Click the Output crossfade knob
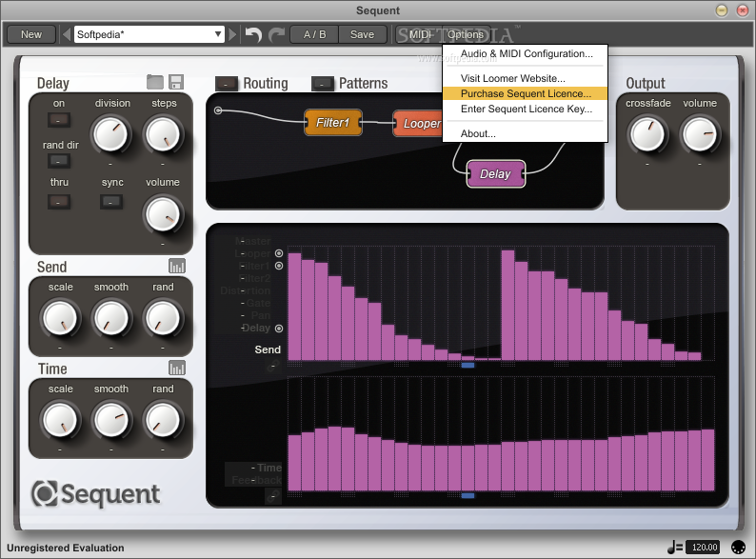 (647, 134)
